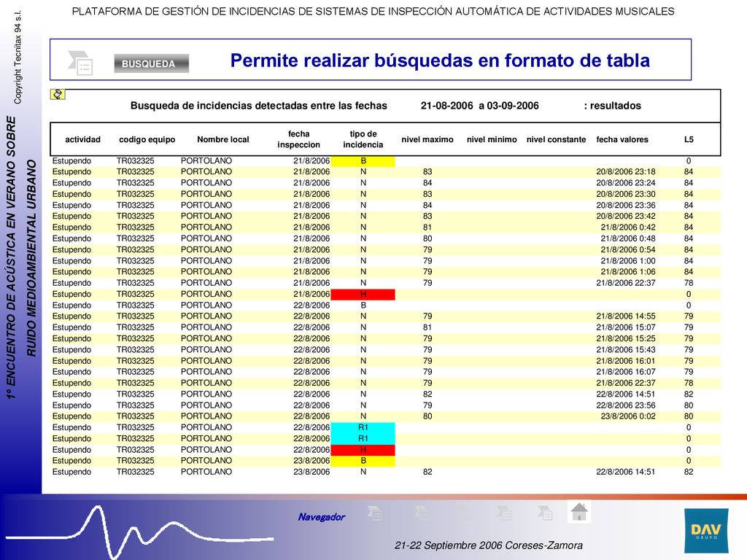Click nivel maximo 80 in the 21/8/2006 0:48 row
This screenshot has height=560, width=747.
[x=427, y=238]
